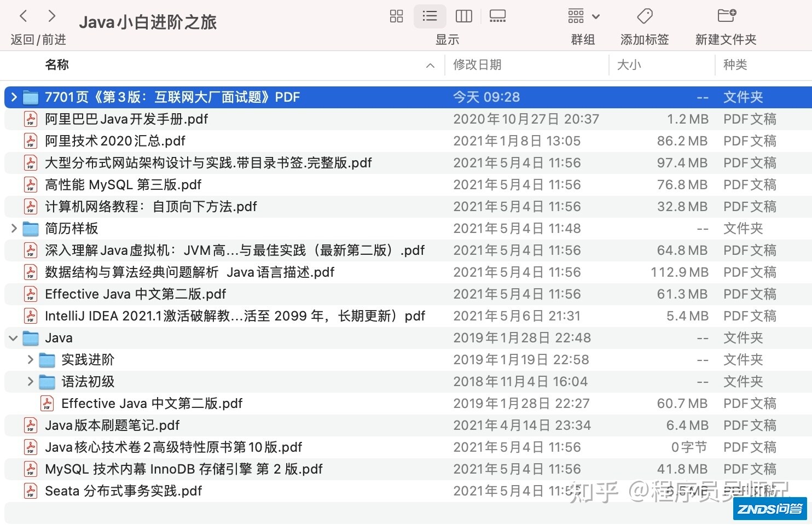Collapse the Java folder
The height and width of the screenshot is (525, 812).
tap(14, 338)
